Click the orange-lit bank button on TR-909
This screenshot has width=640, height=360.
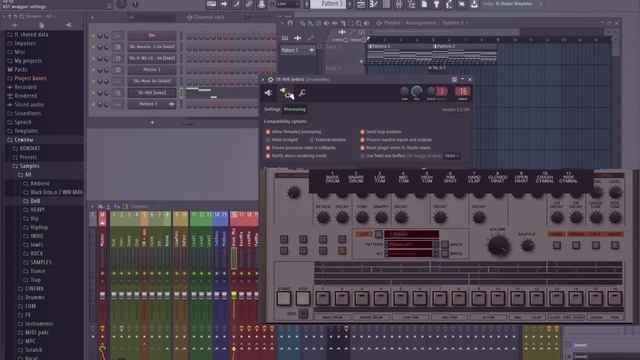(x=342, y=251)
